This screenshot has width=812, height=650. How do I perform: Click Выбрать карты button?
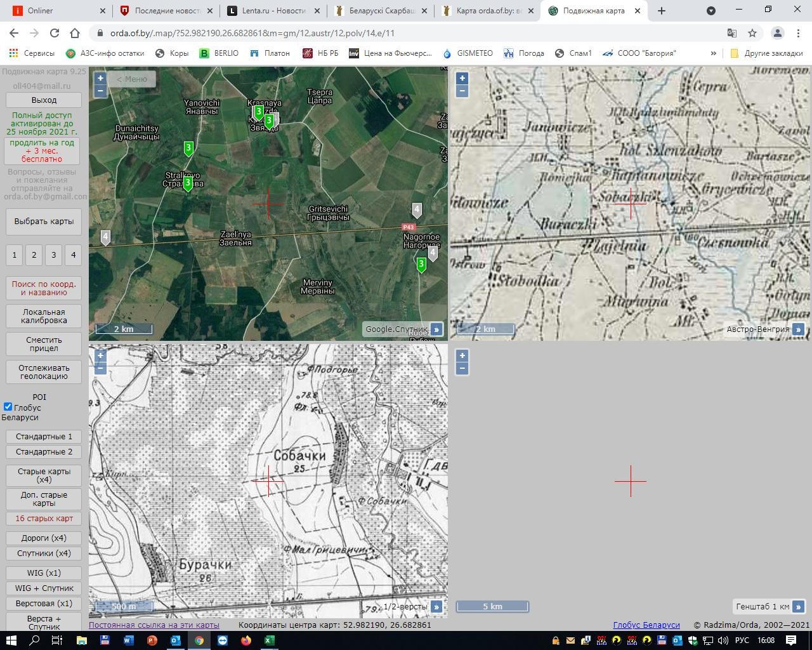point(44,222)
